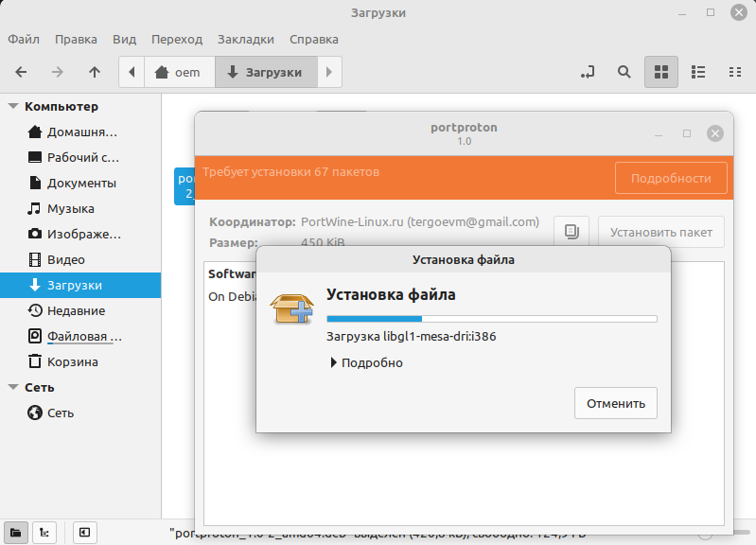Viewport: 756px width, 545px height.
Task: Close the portproton window
Action: [x=715, y=133]
